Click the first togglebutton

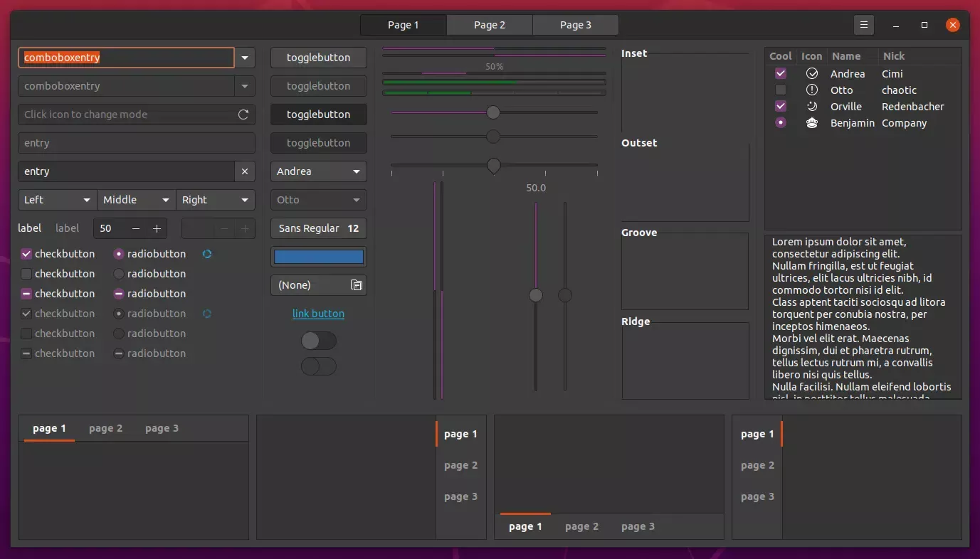(x=319, y=58)
